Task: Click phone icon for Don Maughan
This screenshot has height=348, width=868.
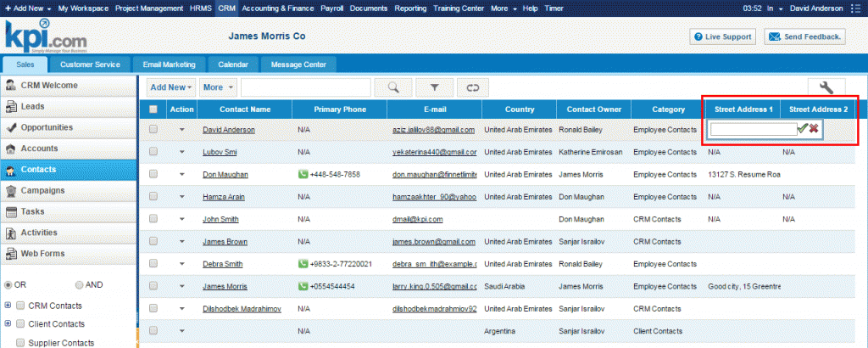Action: (303, 175)
